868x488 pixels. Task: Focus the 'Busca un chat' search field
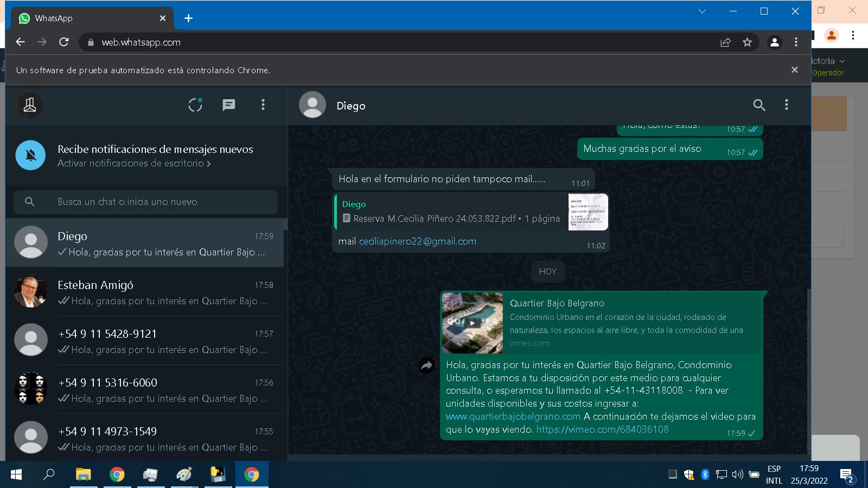point(145,202)
